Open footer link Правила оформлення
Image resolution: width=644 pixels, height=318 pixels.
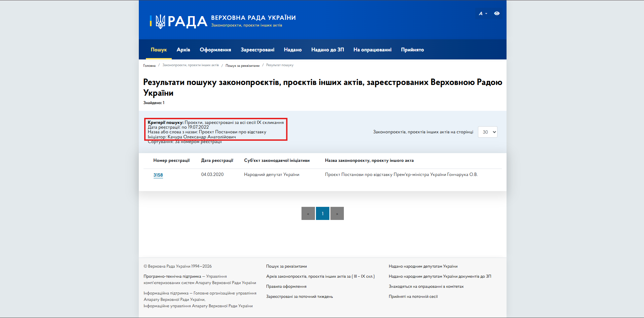(286, 286)
